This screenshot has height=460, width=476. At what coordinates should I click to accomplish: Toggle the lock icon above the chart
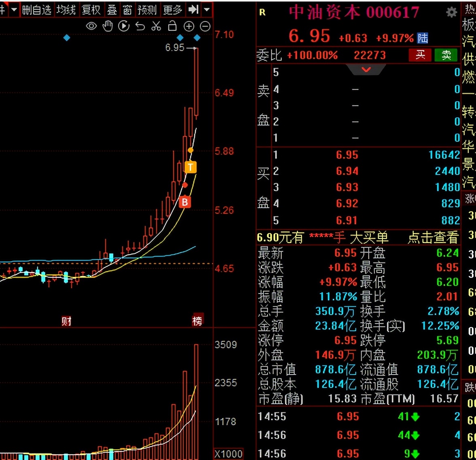[x=172, y=26]
